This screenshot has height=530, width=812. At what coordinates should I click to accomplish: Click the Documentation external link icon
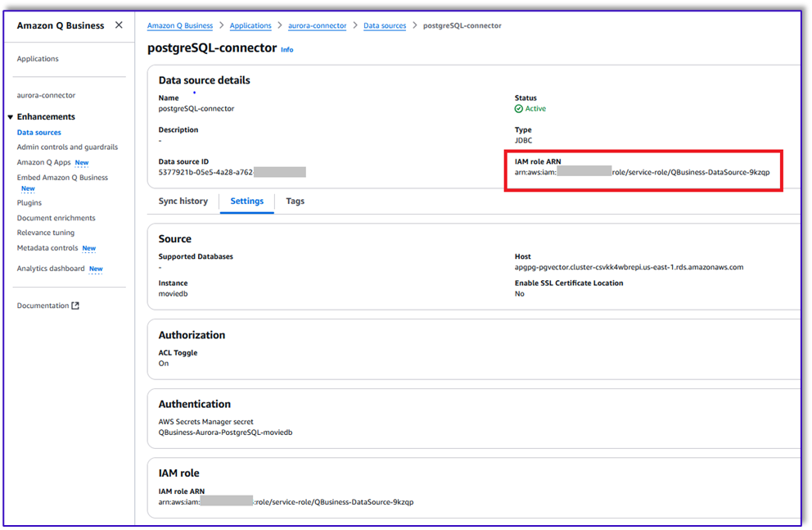tap(75, 306)
